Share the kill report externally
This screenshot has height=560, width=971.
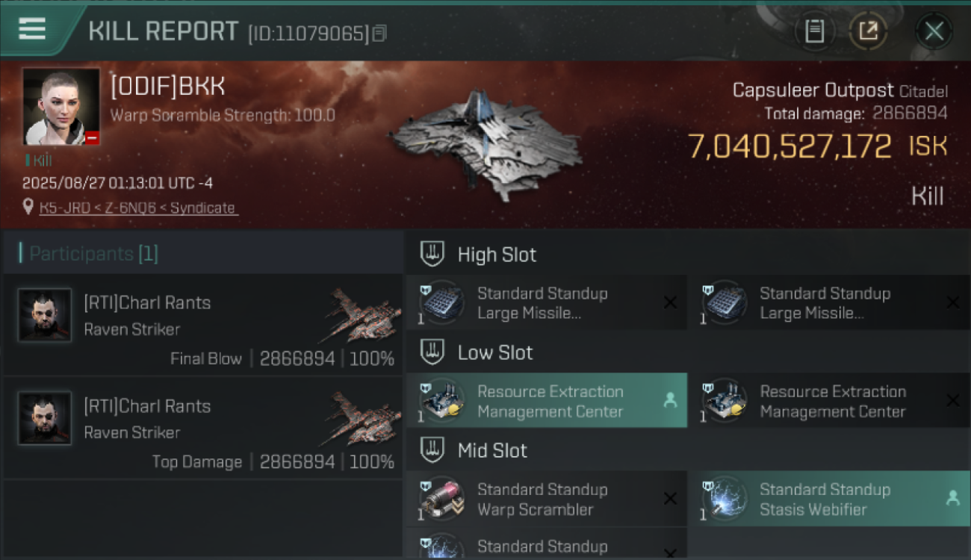click(868, 31)
